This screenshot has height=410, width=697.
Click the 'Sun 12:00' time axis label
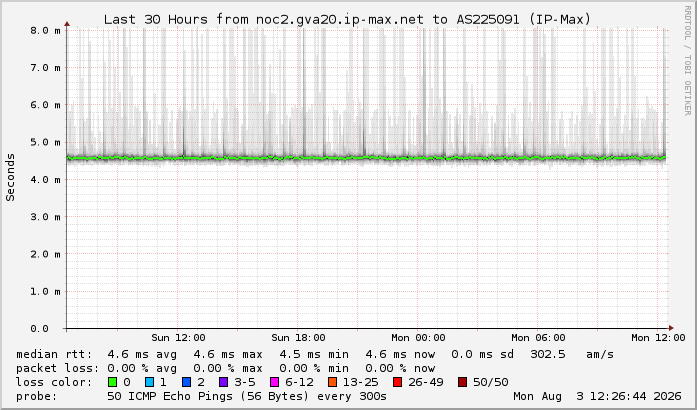(178, 338)
